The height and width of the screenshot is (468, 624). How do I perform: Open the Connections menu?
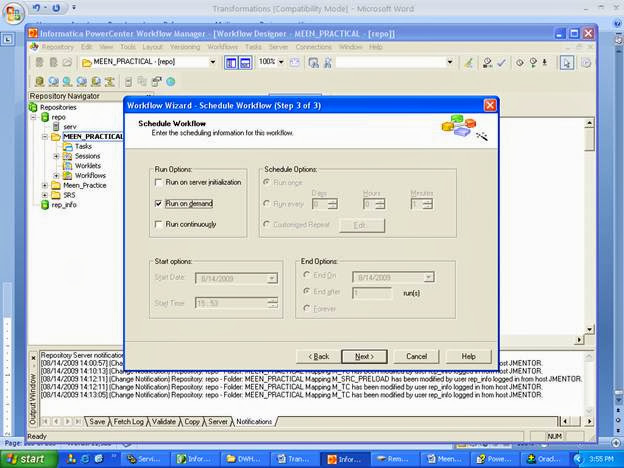pos(314,47)
